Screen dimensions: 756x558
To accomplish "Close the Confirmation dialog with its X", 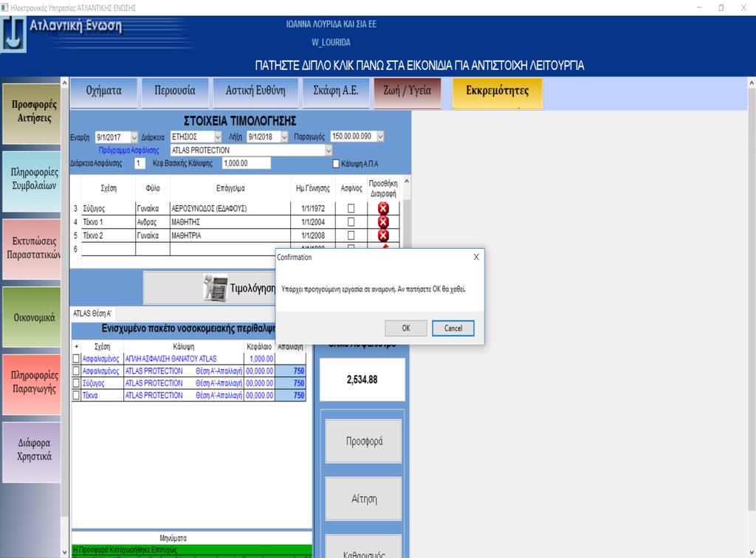I will pos(476,257).
